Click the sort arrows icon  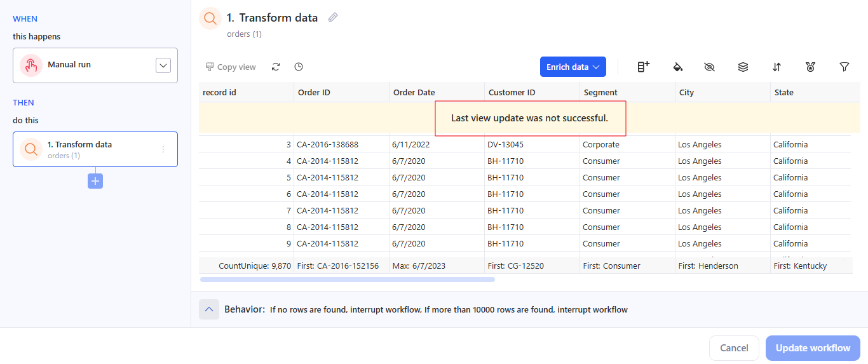coord(776,67)
